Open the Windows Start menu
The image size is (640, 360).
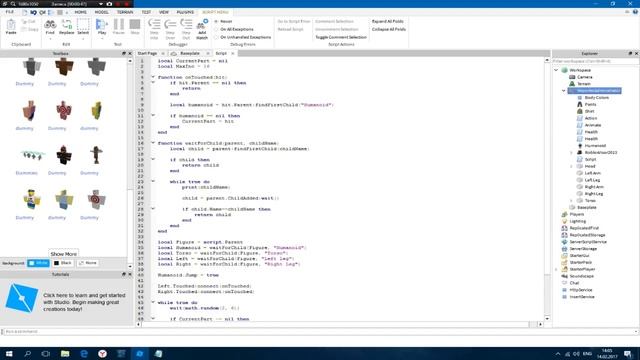pos(9,354)
